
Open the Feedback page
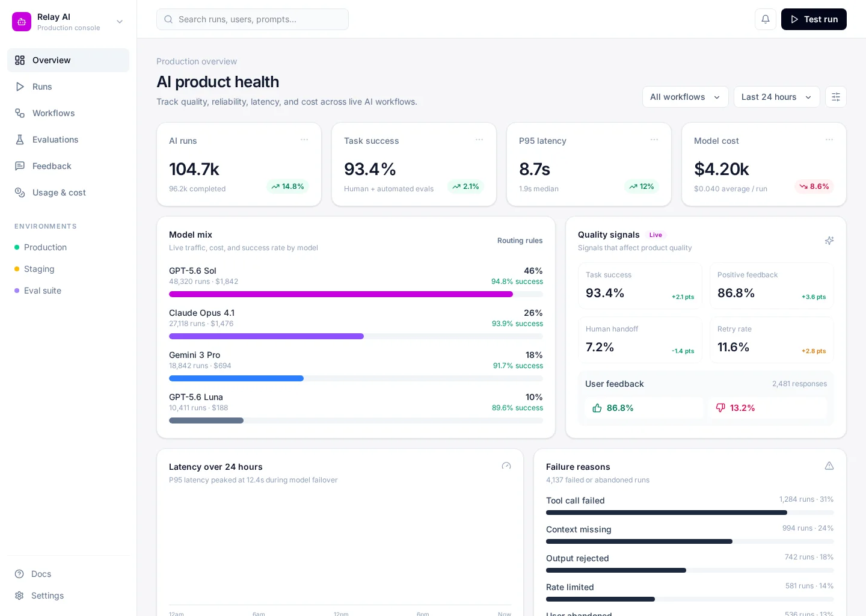[68, 166]
